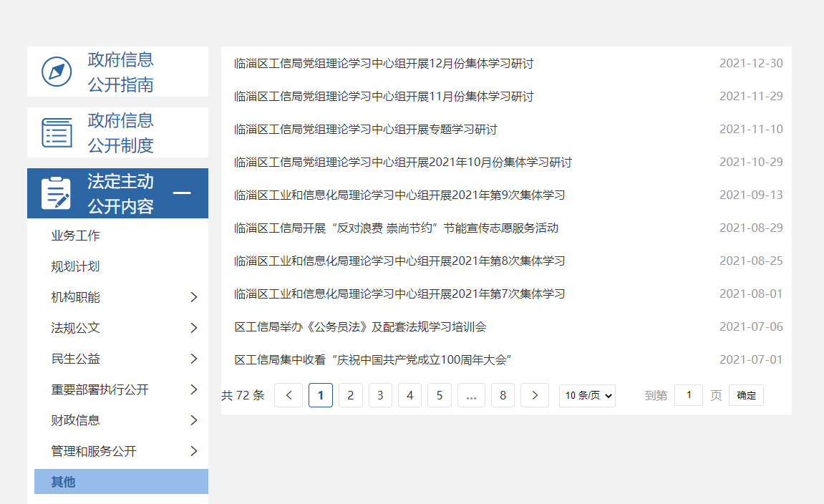Image resolution: width=824 pixels, height=504 pixels.
Task: Go to previous page using left arrow
Action: 289,395
